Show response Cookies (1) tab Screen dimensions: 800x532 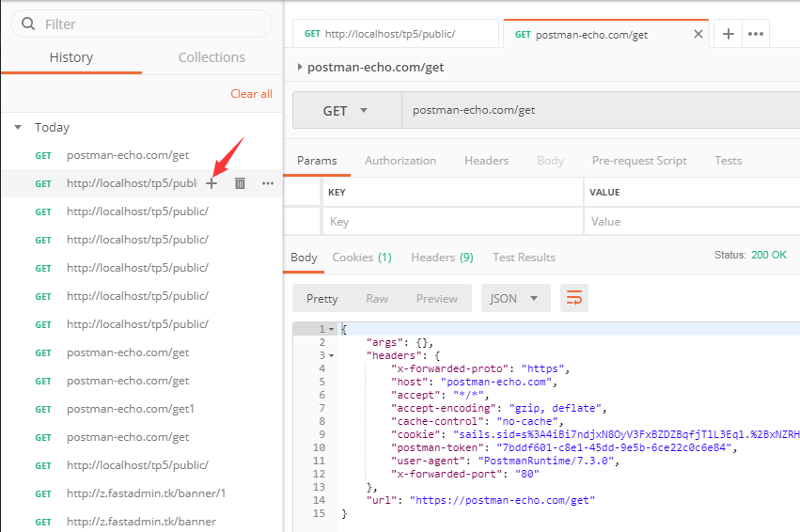362,258
